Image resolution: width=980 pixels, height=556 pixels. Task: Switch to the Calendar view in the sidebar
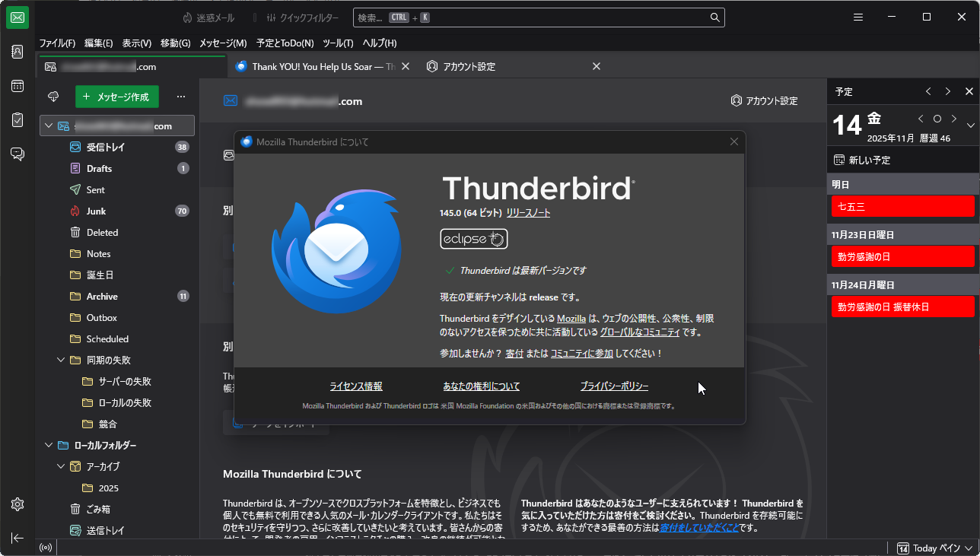tap(17, 86)
